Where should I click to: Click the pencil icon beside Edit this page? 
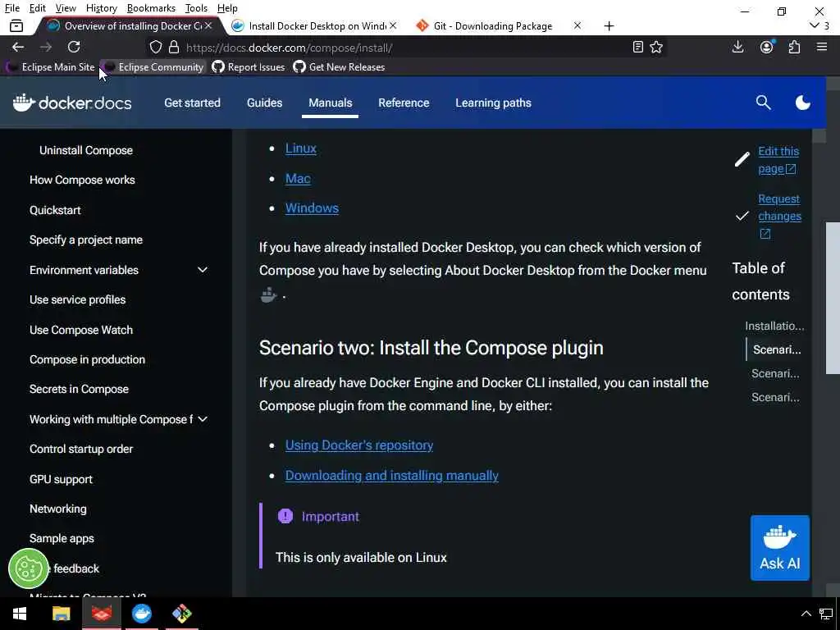(x=742, y=159)
